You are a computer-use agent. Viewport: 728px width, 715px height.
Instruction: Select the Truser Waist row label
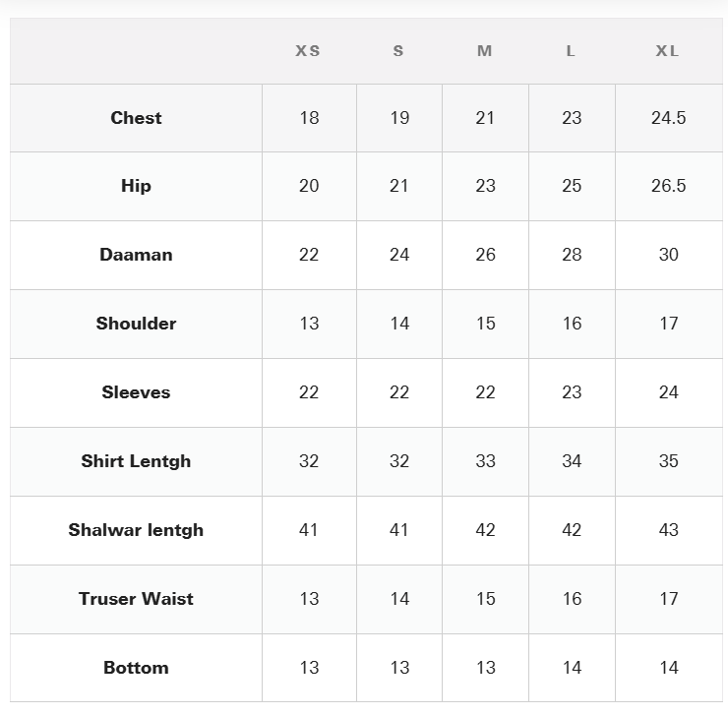tap(136, 599)
